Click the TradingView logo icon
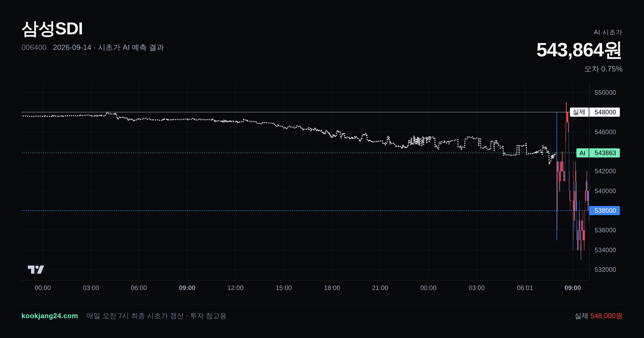The width and height of the screenshot is (644, 338). coord(36,269)
